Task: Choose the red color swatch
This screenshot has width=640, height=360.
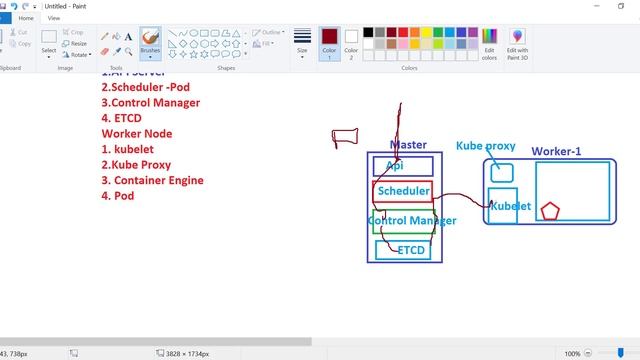Action: [x=403, y=32]
